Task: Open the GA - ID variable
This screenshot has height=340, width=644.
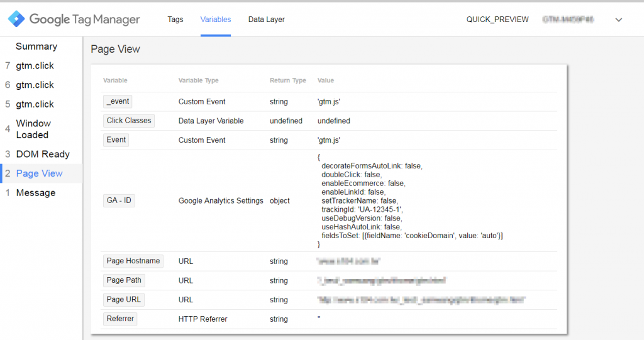Action: pyautogui.click(x=119, y=201)
